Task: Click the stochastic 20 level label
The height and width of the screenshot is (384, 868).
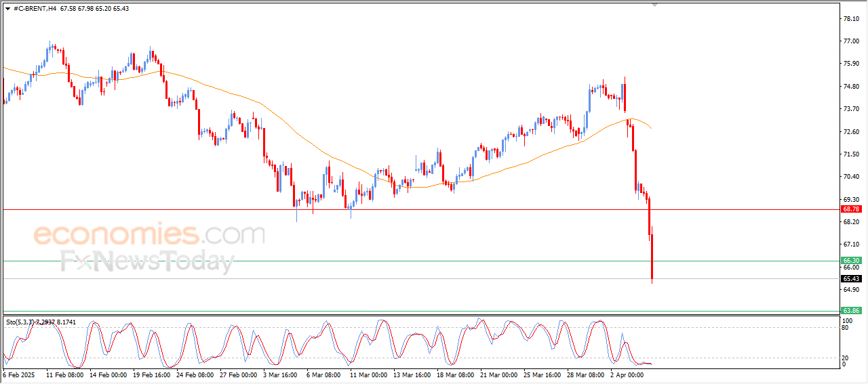Action: (846, 358)
